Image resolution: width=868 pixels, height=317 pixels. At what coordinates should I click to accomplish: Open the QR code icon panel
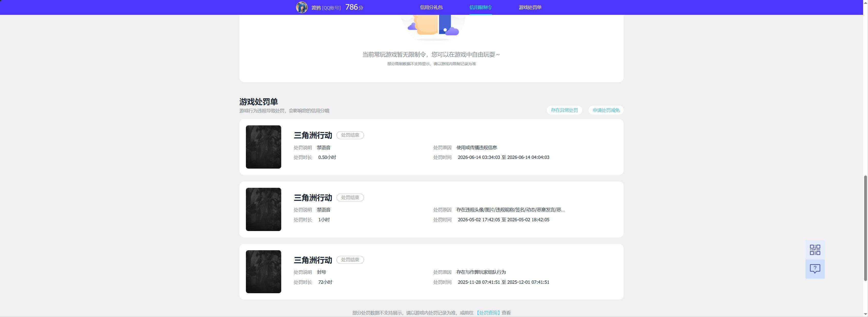tap(815, 250)
